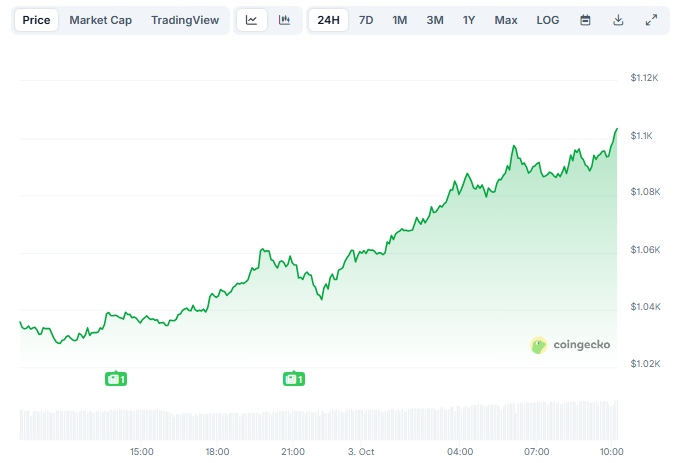Show the 1M price range
This screenshot has width=678, height=463.
(400, 20)
